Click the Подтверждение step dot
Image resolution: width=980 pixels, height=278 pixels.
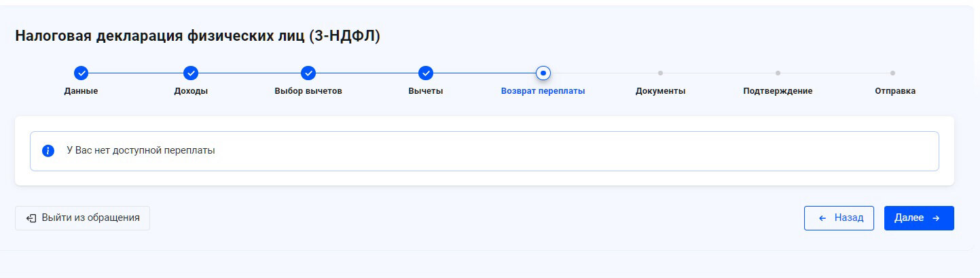778,73
